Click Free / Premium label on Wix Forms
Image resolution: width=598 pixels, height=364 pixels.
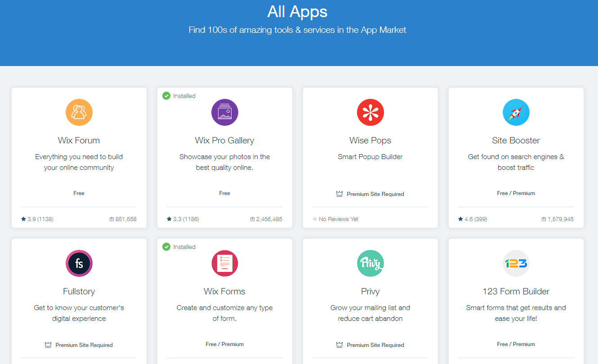pos(225,344)
